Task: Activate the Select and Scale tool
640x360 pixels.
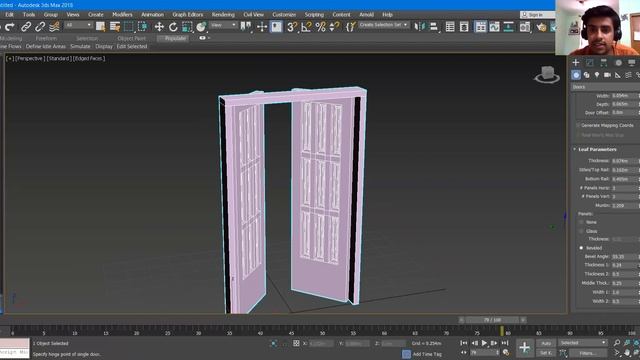Action: pyautogui.click(x=187, y=27)
